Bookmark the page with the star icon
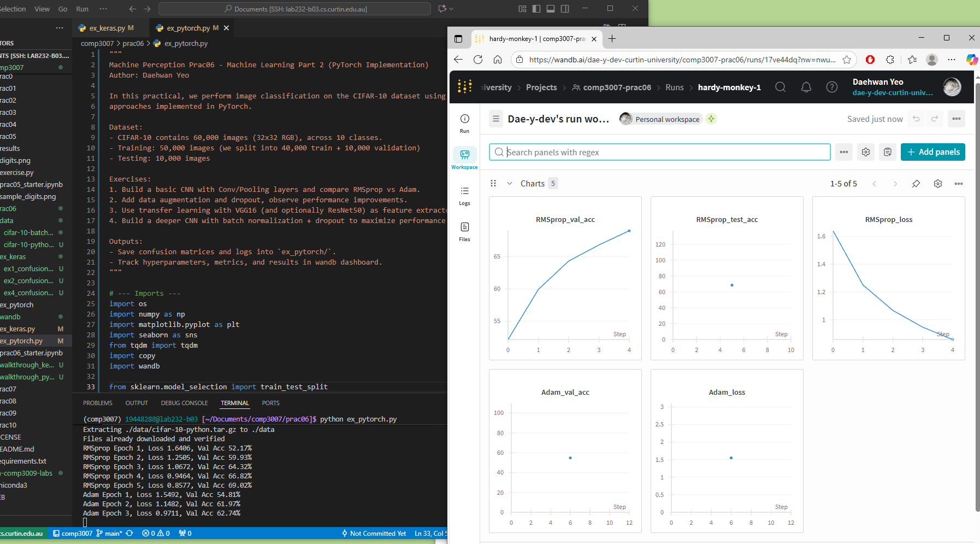 click(847, 60)
